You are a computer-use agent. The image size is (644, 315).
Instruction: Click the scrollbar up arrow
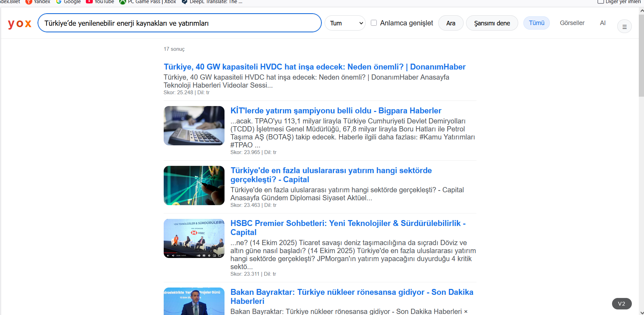(x=641, y=11)
